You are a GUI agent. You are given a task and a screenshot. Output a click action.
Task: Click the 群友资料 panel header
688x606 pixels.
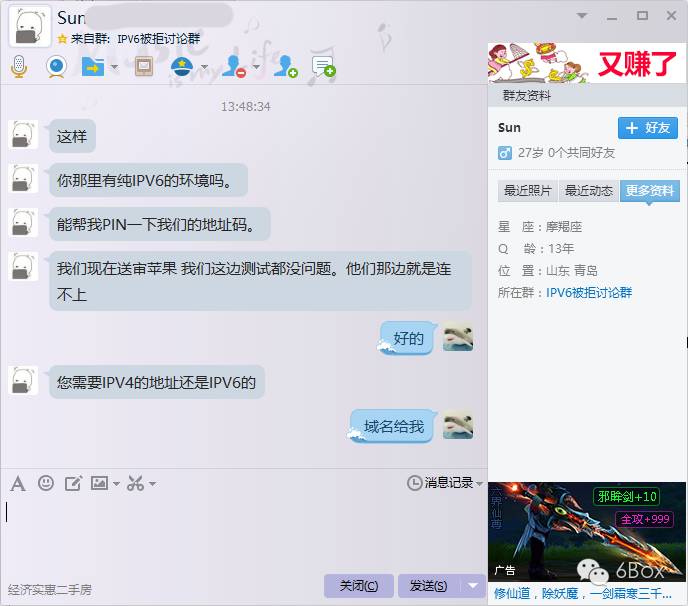pos(587,96)
